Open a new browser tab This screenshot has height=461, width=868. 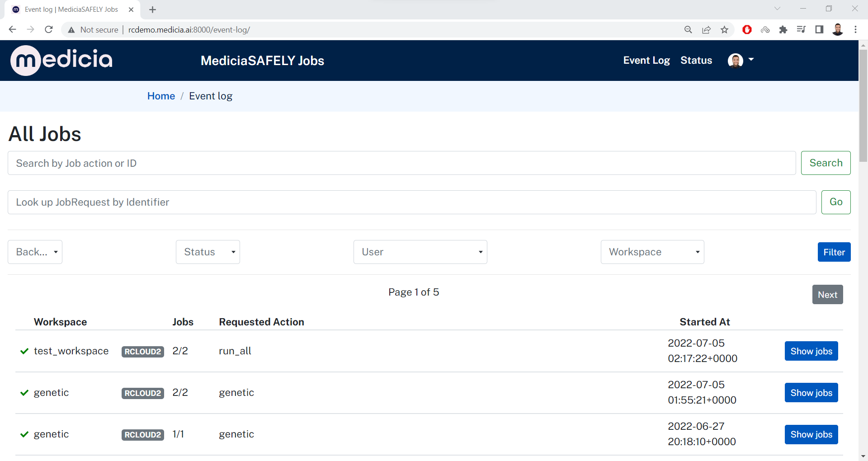click(152, 9)
